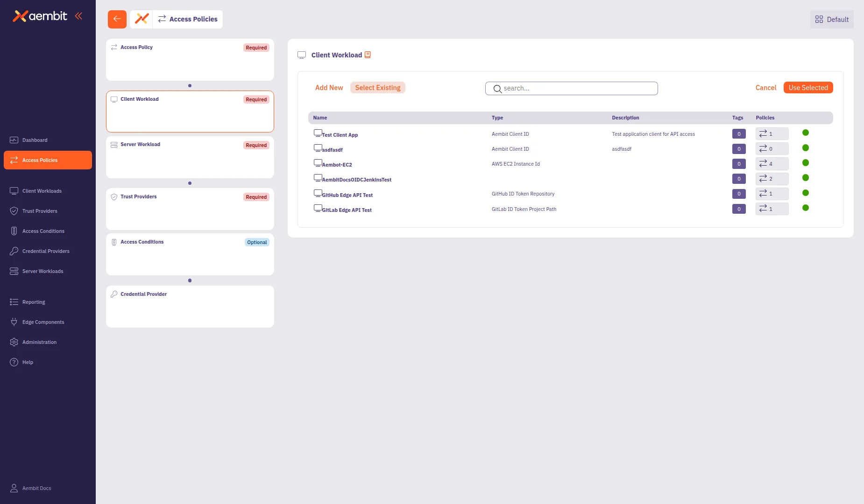Click inside the search field
Screen dimensions: 864x504
(x=571, y=88)
